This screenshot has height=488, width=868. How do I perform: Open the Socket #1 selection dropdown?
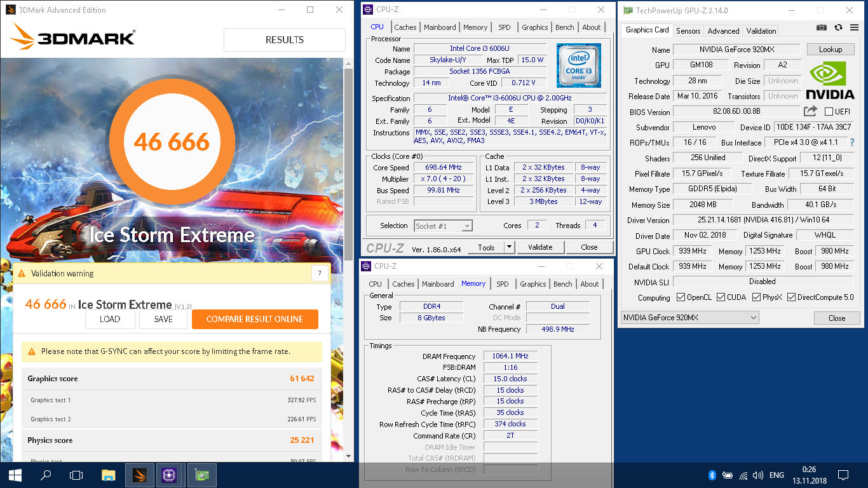click(443, 226)
